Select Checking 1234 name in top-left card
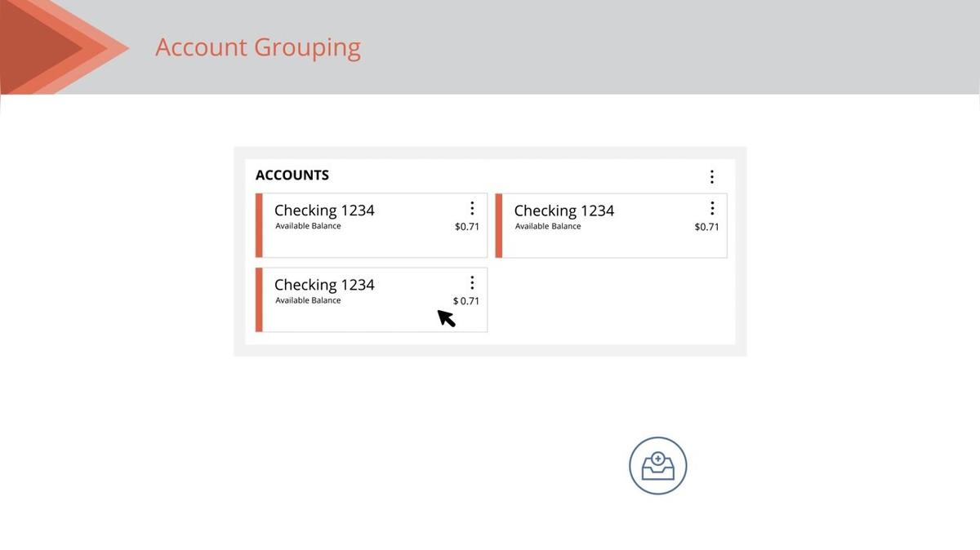Viewport: 980px width, 550px height. (x=324, y=211)
